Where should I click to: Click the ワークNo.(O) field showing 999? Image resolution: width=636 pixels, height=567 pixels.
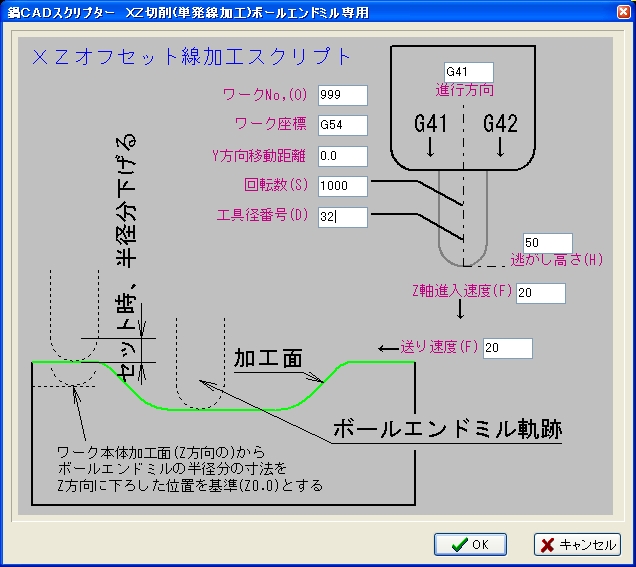coord(343,95)
